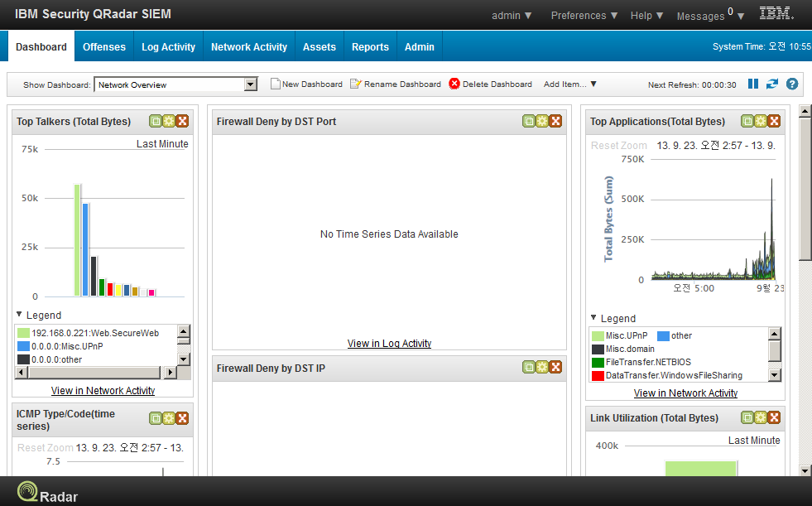Remove the Top Applications panel

click(x=774, y=121)
